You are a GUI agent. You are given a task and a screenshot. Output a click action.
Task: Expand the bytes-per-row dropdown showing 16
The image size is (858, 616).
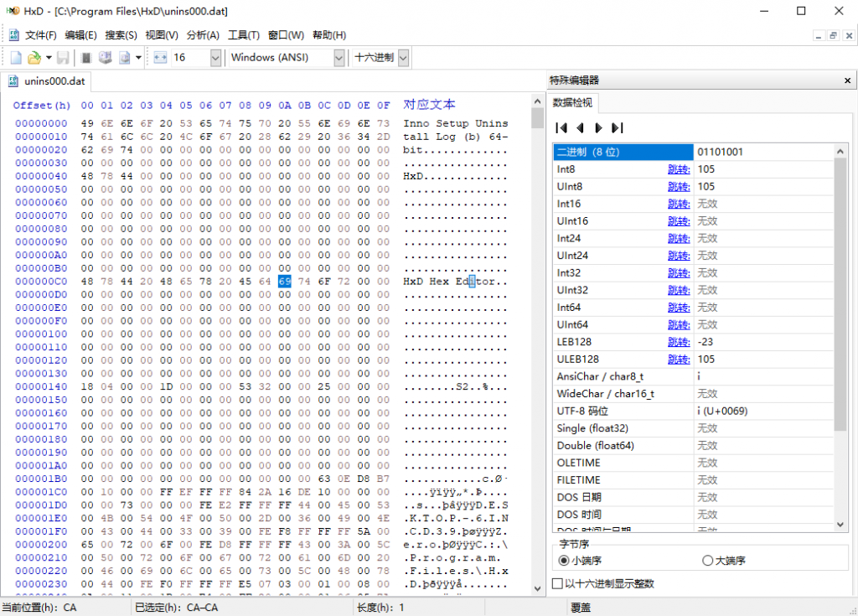tap(215, 58)
